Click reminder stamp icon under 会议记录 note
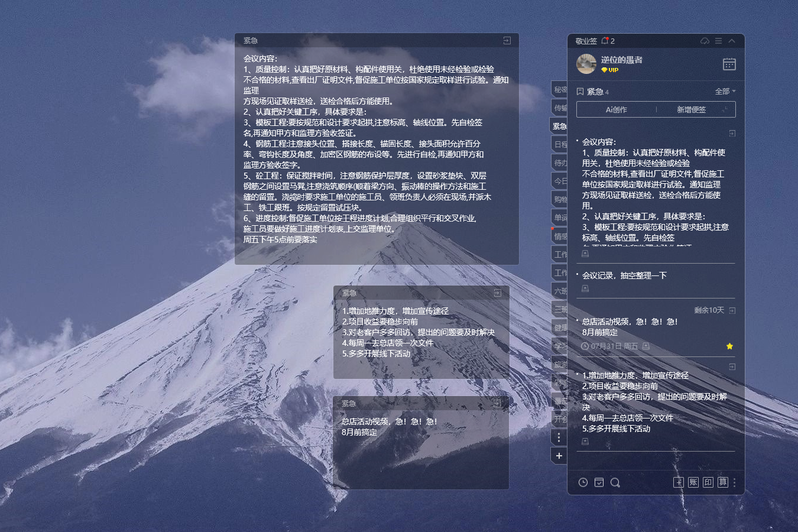 click(x=585, y=288)
